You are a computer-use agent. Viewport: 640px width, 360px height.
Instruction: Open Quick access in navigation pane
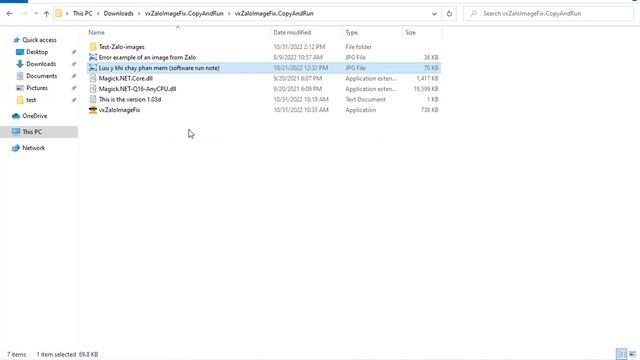pos(39,40)
